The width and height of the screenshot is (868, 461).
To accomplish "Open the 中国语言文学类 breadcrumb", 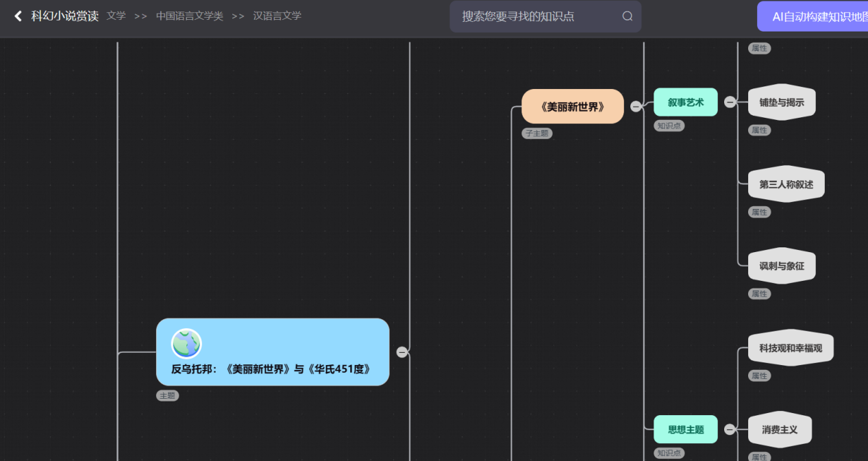I will tap(189, 16).
